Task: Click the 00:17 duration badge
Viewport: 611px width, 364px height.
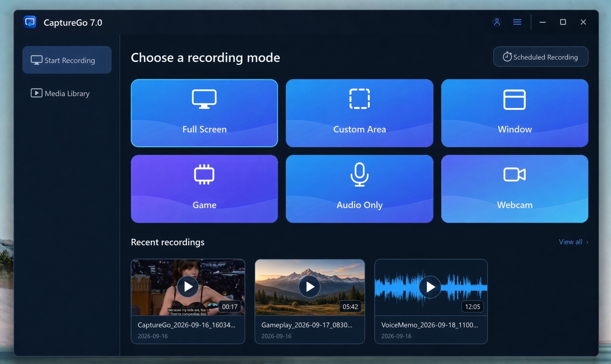Action: 230,306
